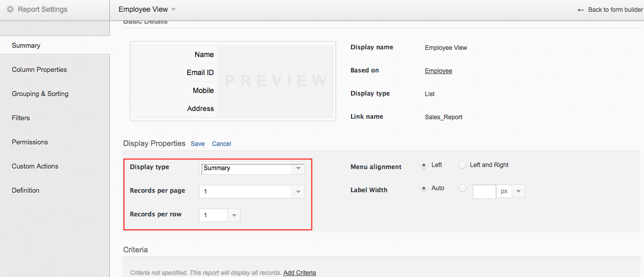
Task: Click the label width pixel input field
Action: click(484, 192)
